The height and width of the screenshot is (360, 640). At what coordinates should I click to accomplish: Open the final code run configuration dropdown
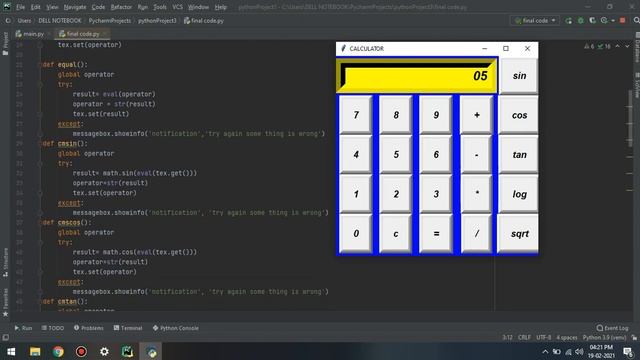tap(535, 20)
